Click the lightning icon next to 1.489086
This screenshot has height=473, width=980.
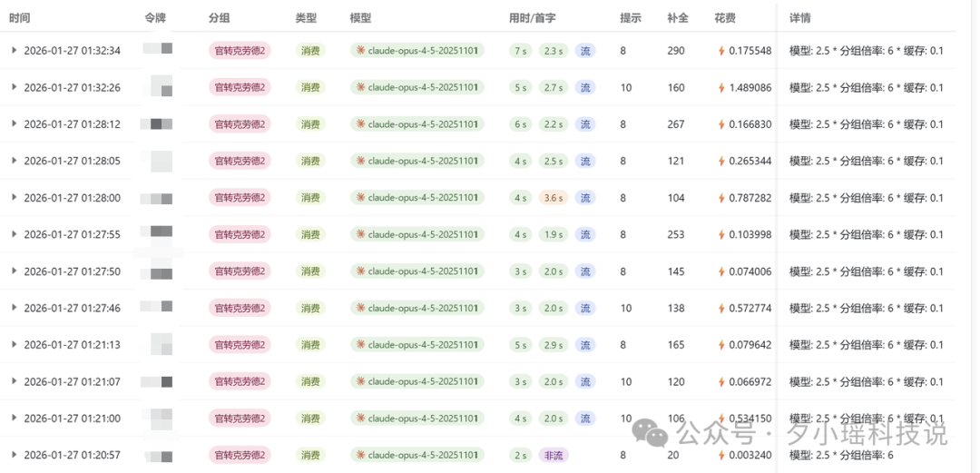[721, 88]
